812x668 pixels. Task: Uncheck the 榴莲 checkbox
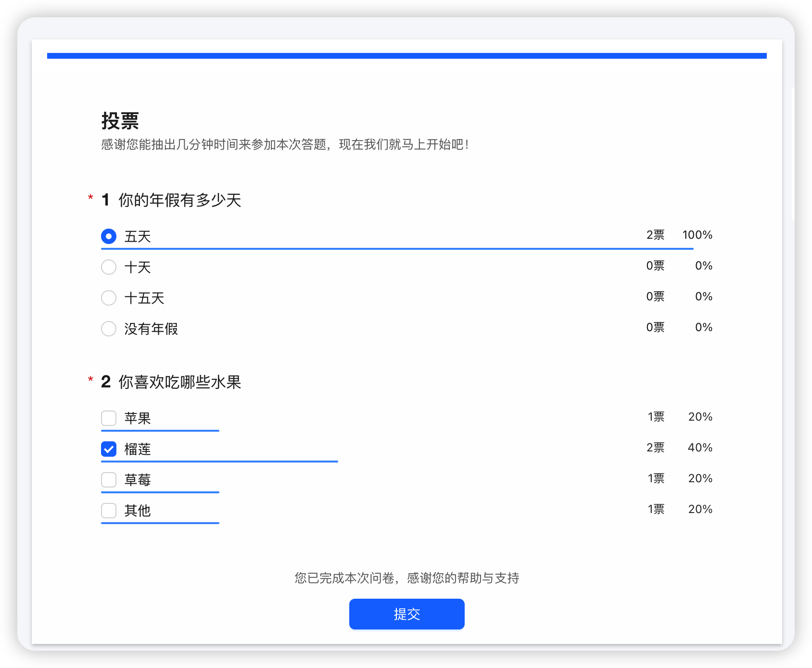(109, 449)
